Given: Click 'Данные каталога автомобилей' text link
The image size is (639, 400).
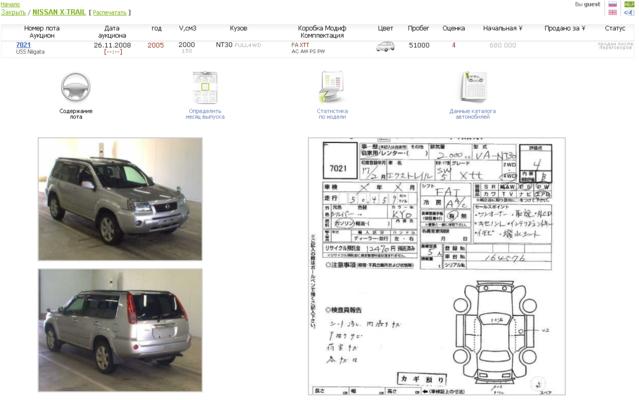Looking at the screenshot, I should pos(473,114).
